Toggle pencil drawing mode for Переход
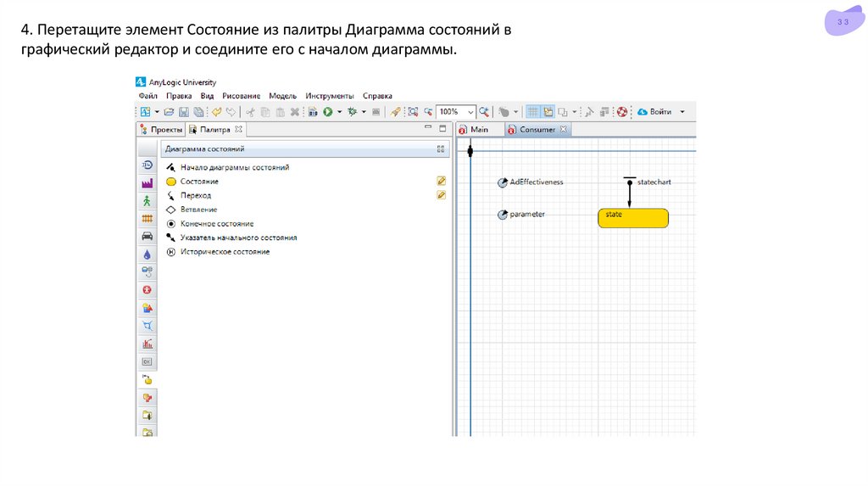Viewport: 868px width, 487px height. 441,195
